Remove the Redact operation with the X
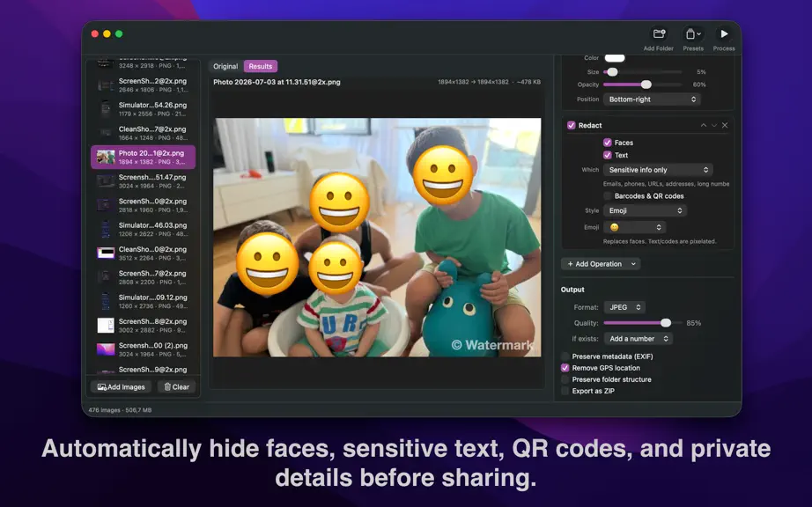Screen dimensions: 812x507 point(725,125)
